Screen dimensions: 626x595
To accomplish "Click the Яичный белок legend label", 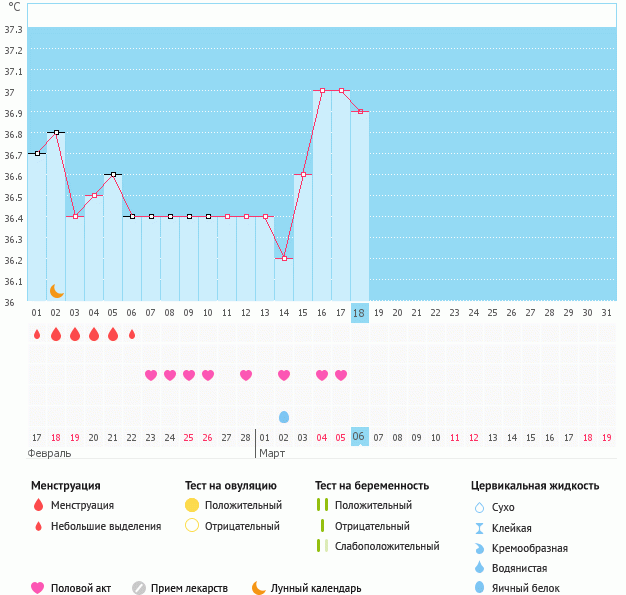I will pos(533,588).
